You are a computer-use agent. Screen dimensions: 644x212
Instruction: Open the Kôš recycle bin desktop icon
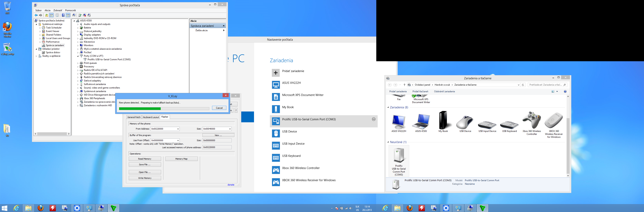(7, 8)
